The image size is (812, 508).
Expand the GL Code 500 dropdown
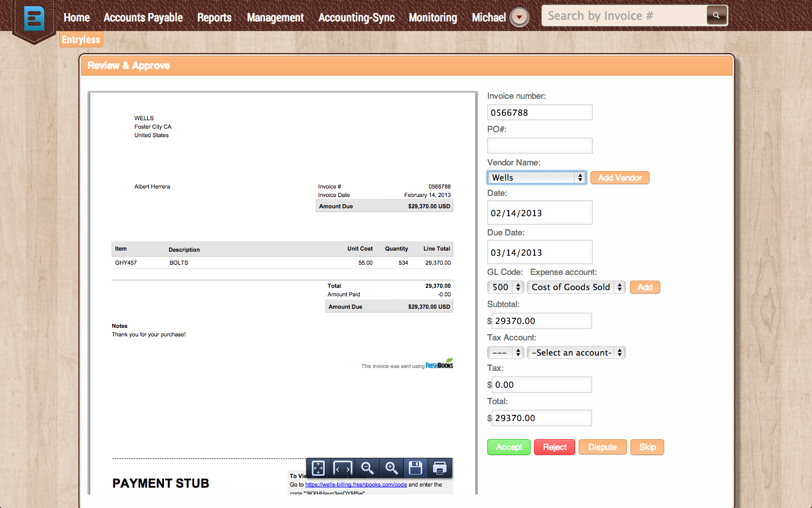click(506, 287)
